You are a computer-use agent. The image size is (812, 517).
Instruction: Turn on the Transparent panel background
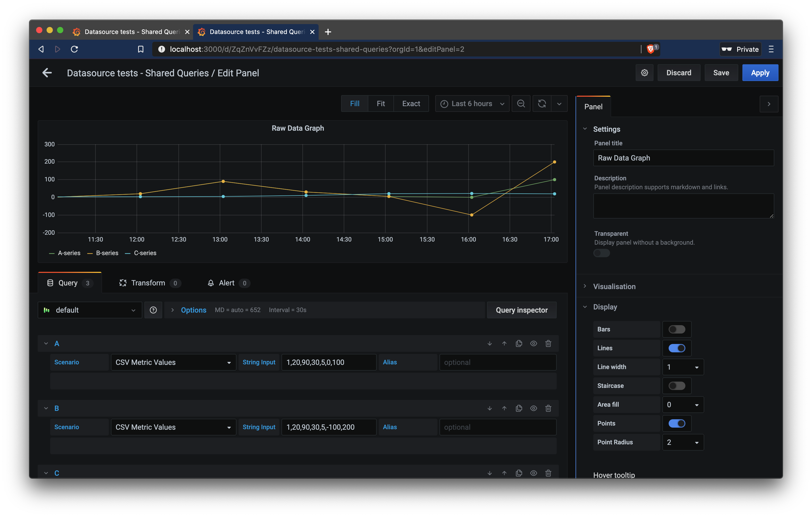602,253
